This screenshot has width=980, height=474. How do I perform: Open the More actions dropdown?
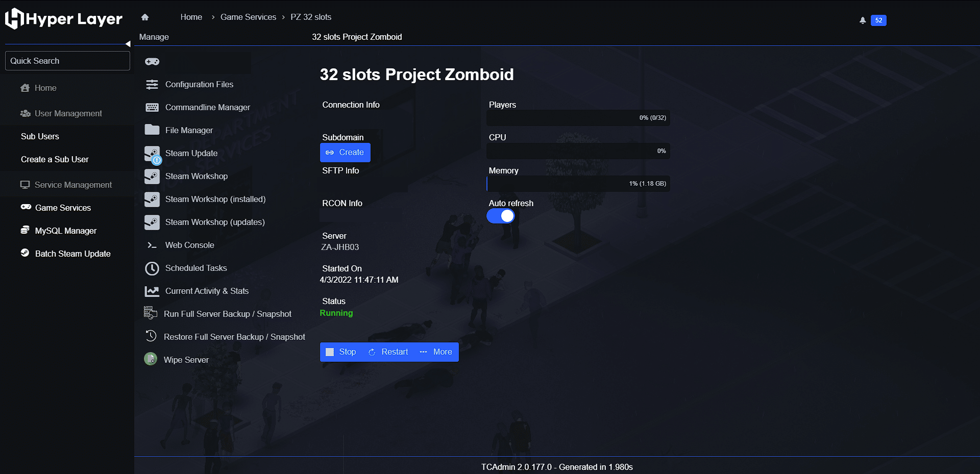(436, 352)
